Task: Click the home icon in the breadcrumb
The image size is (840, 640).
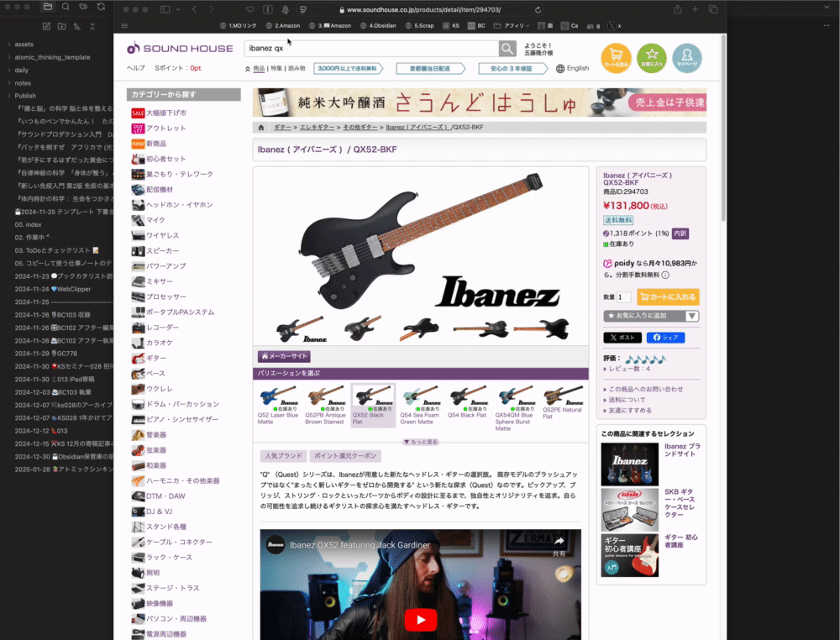Action: [x=261, y=128]
